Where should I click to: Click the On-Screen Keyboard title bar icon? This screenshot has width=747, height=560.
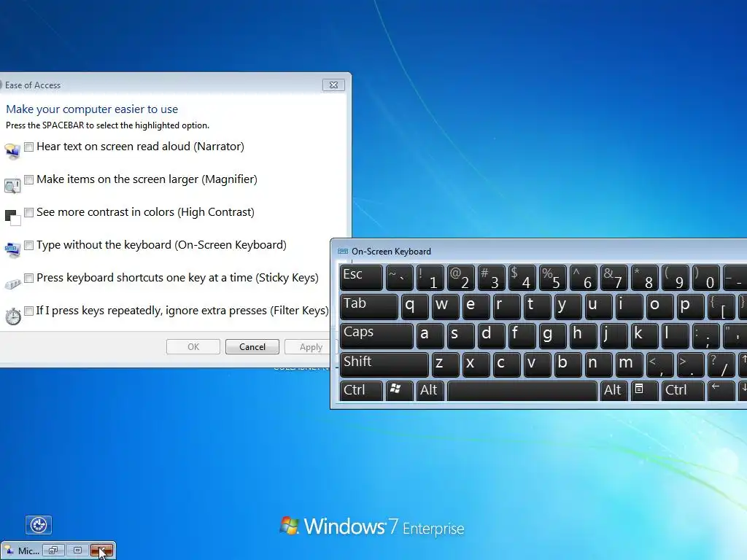(x=343, y=252)
